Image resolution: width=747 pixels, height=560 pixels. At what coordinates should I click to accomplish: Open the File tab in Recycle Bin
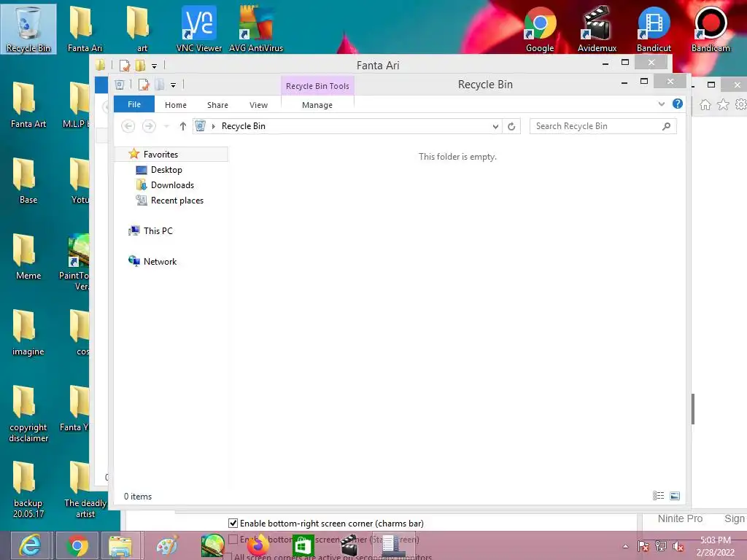point(134,104)
